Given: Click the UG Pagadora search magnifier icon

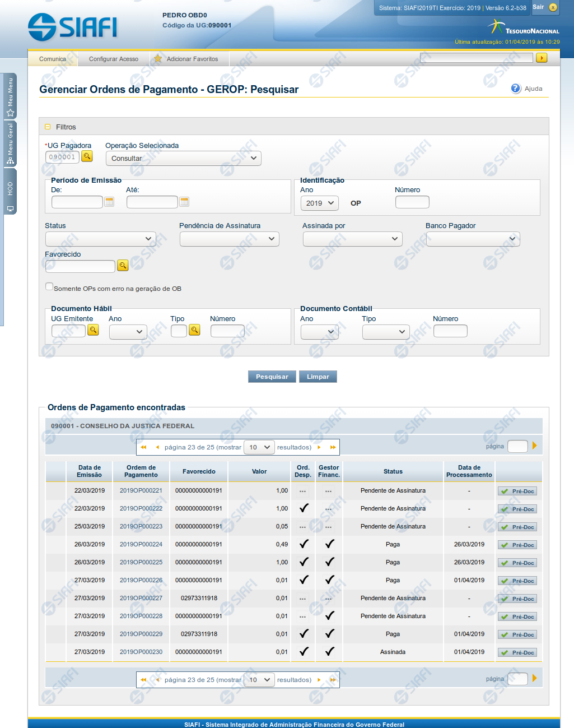Looking at the screenshot, I should (x=87, y=156).
